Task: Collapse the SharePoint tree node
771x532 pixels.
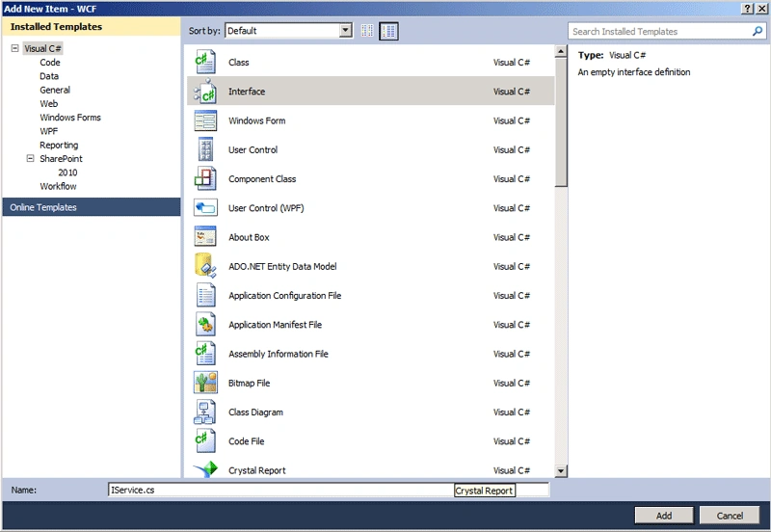Action: [x=30, y=158]
